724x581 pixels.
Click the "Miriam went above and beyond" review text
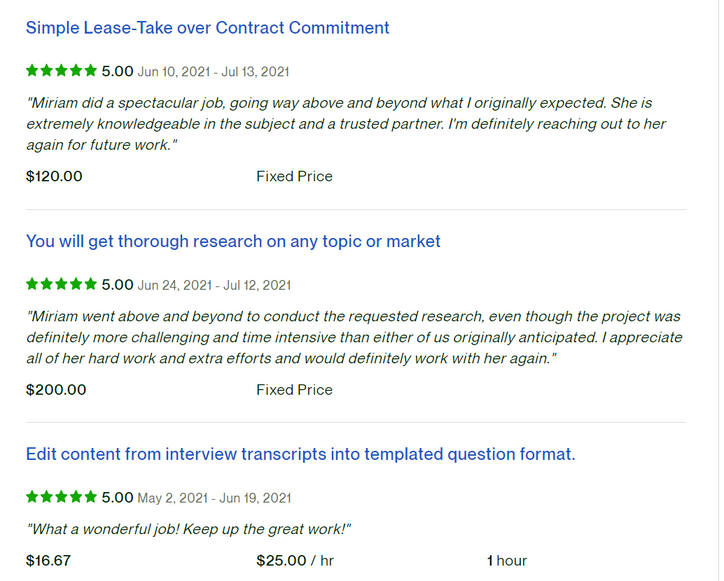(x=353, y=337)
